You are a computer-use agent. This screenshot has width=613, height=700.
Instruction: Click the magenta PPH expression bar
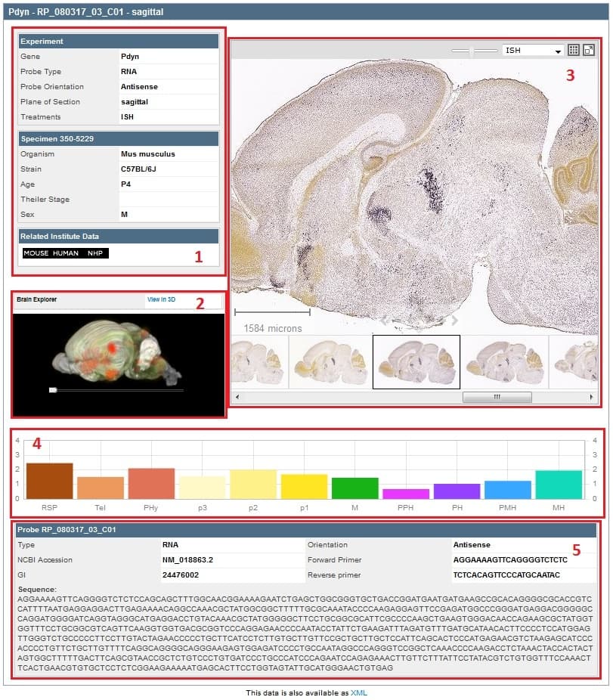click(406, 494)
